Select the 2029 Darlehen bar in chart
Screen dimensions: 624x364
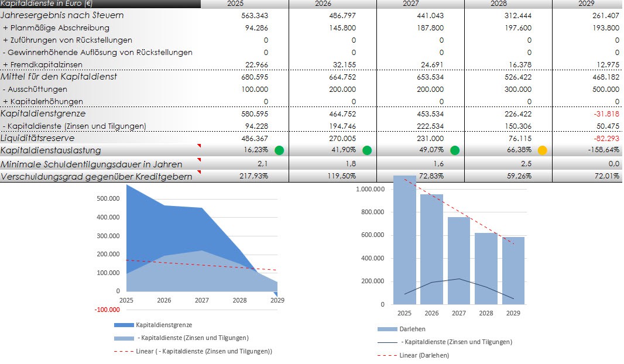click(x=513, y=270)
